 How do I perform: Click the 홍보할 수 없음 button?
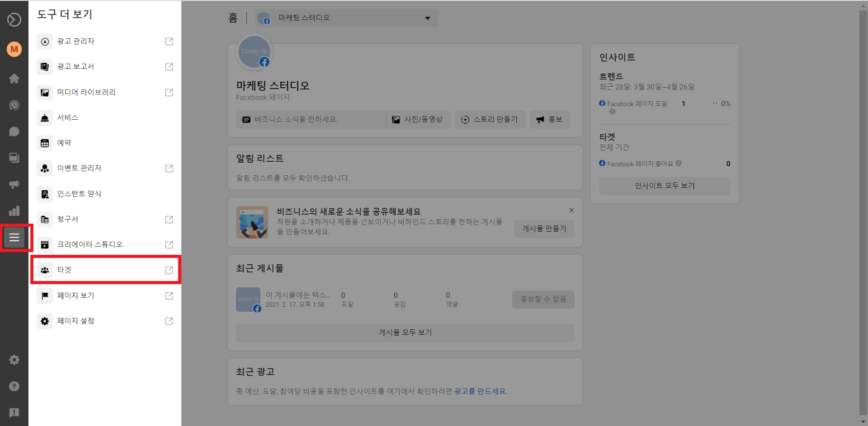pos(543,299)
